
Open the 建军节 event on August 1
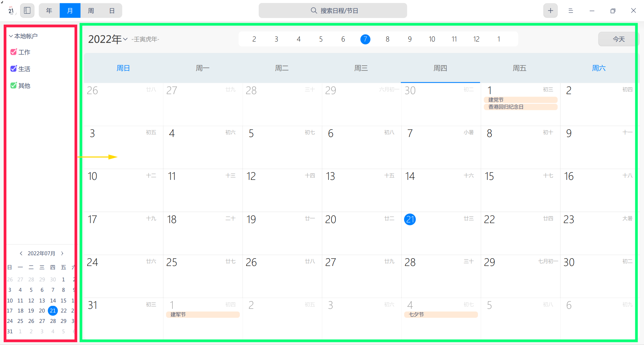(203, 315)
